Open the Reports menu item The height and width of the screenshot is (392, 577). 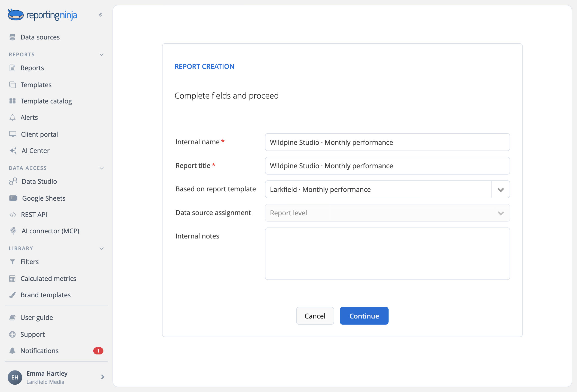[x=32, y=68]
